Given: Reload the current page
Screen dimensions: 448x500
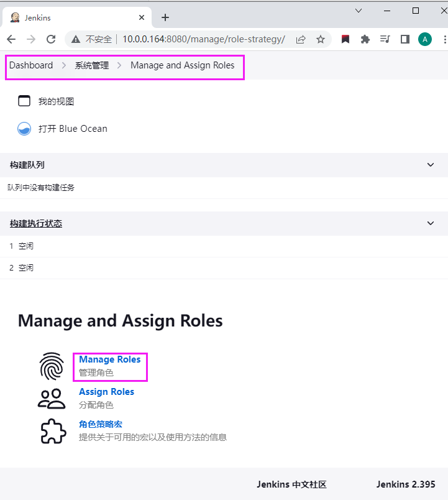Looking at the screenshot, I should [51, 39].
